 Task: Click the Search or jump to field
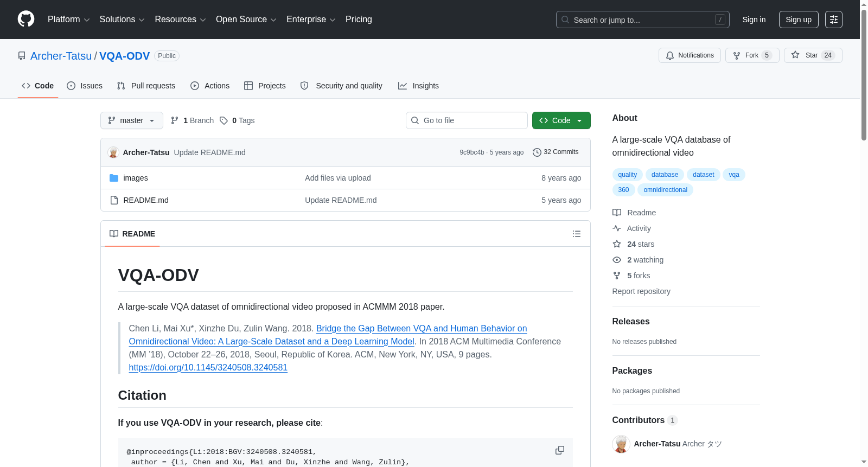[643, 20]
